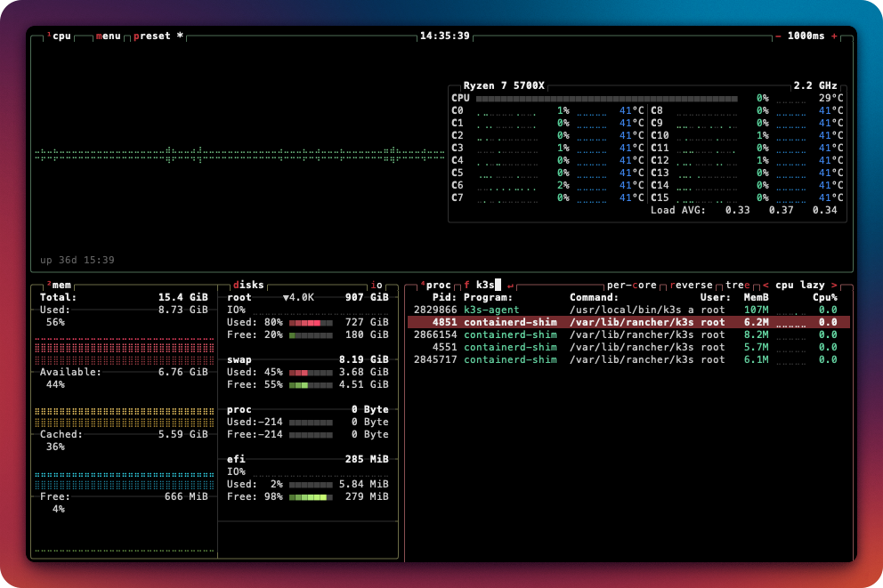Toggle per-core process CPU usage
This screenshot has width=883, height=588.
coord(631,286)
